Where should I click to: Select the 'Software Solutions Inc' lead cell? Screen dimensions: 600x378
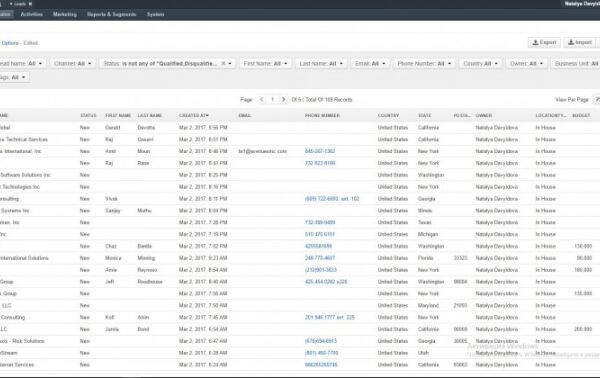tap(25, 175)
